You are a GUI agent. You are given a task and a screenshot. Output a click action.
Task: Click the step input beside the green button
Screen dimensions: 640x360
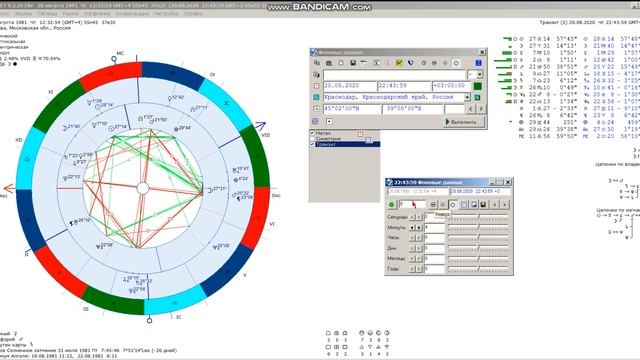coord(412,204)
